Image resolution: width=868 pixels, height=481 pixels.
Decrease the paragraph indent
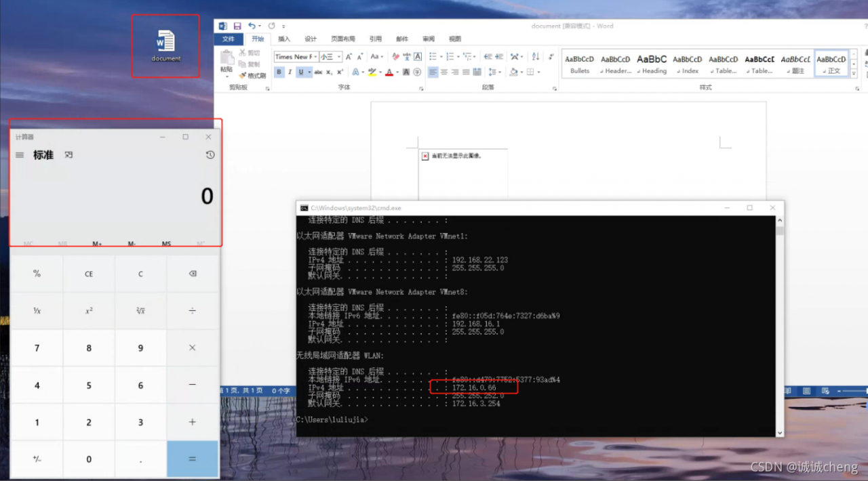[x=488, y=57]
